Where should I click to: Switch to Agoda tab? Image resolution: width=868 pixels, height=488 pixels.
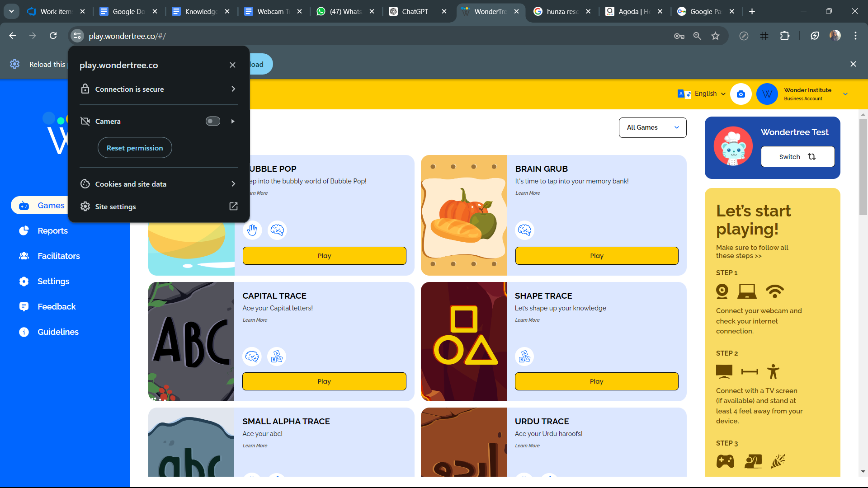click(634, 12)
